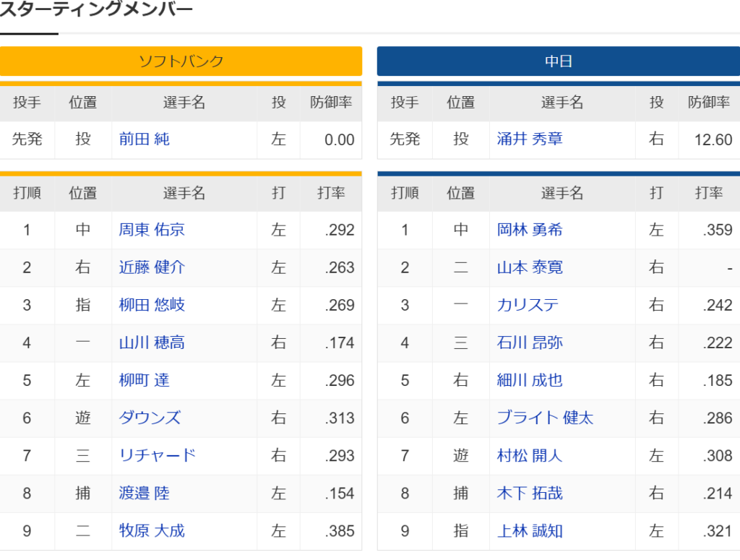Select 柳田 悠岐 player link
The height and width of the screenshot is (560, 740).
coord(152,305)
